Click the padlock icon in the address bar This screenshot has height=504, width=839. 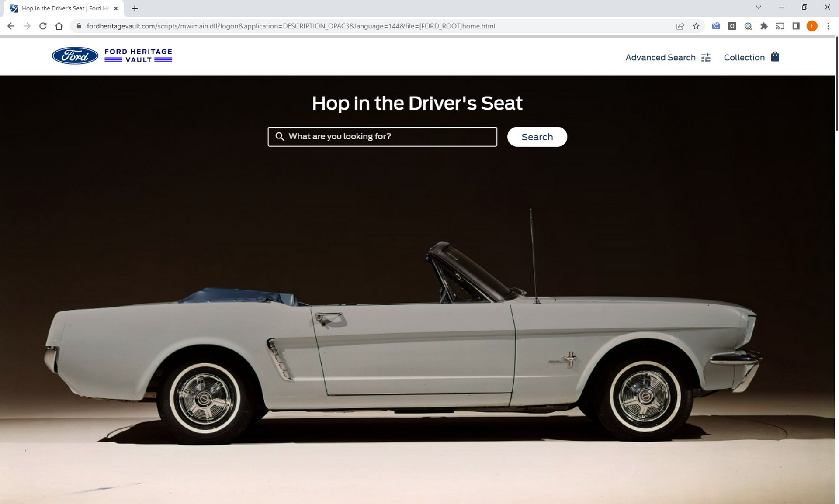(78, 26)
